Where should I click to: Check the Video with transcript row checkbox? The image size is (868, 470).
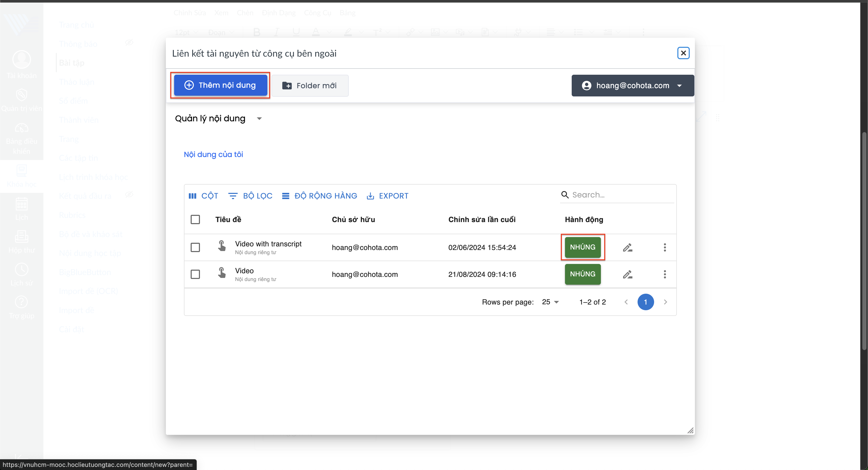tap(195, 247)
